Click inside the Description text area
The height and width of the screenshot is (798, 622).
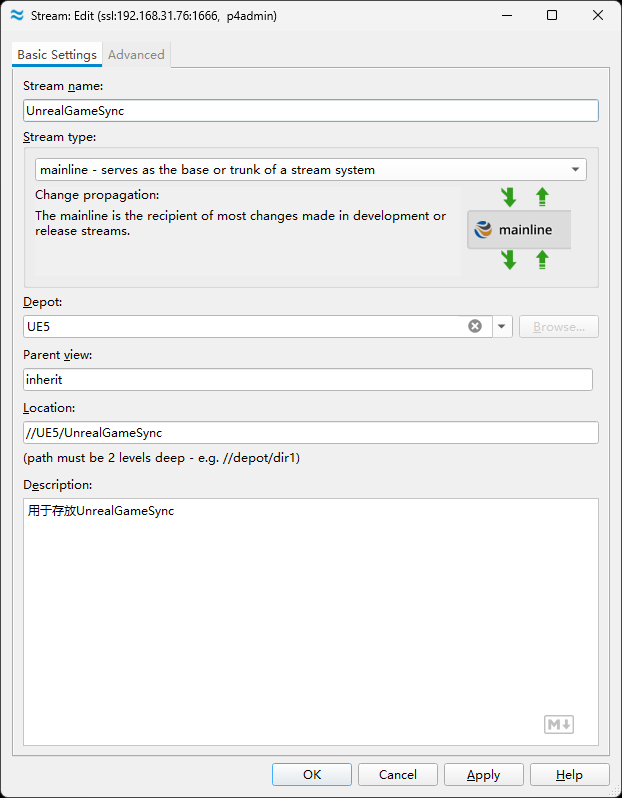click(310, 622)
